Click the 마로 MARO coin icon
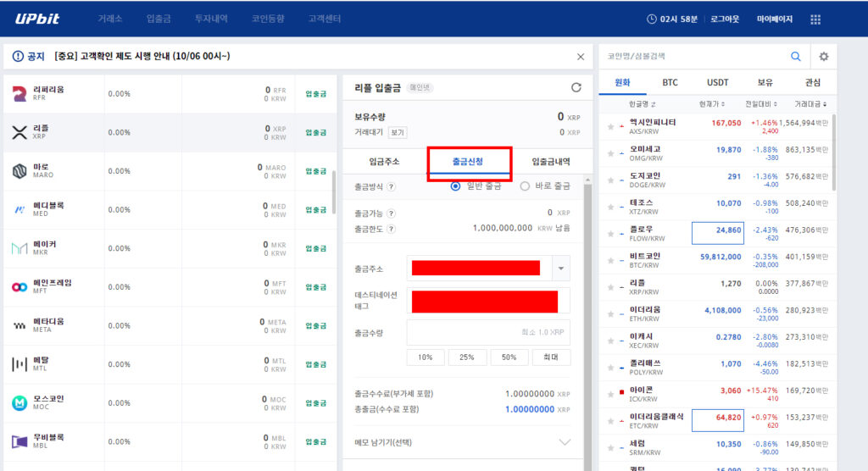The width and height of the screenshot is (868, 471). pos(19,171)
